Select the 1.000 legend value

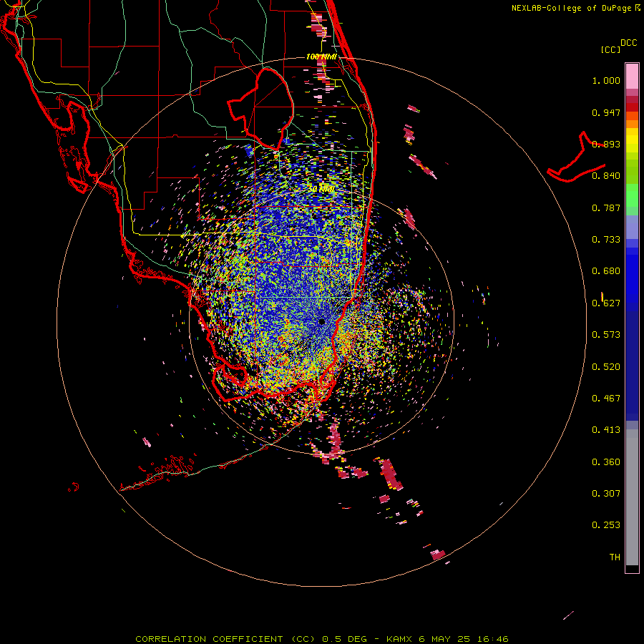click(606, 80)
